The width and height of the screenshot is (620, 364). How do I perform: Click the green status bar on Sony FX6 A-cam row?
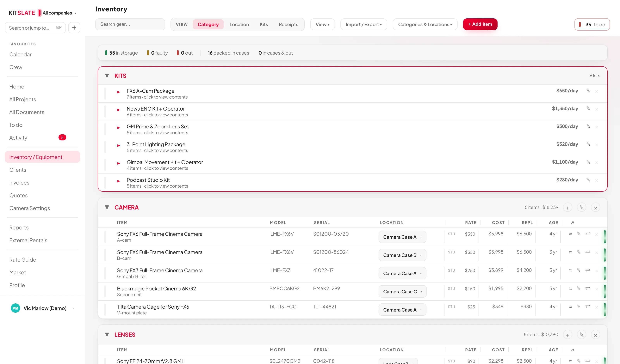click(605, 237)
